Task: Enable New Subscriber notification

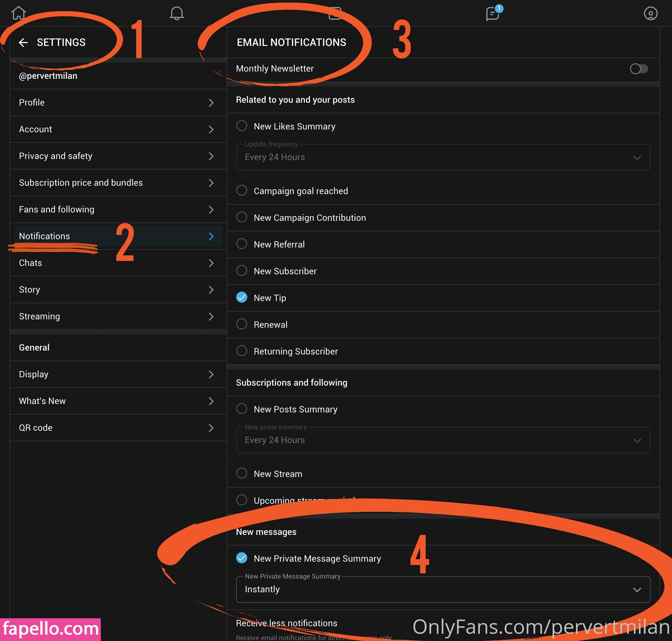Action: click(241, 270)
